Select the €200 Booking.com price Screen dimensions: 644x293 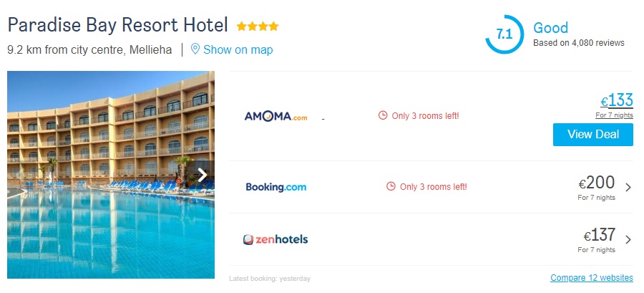click(597, 183)
